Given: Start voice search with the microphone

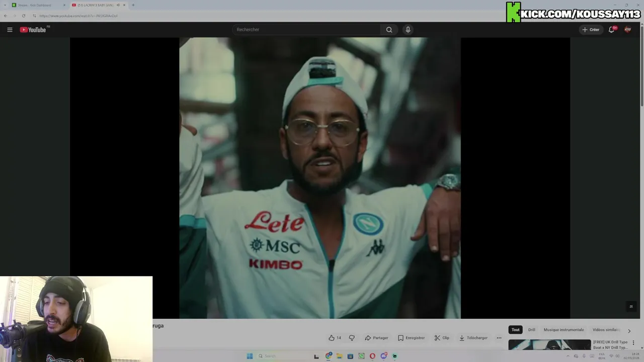Looking at the screenshot, I should click(408, 30).
